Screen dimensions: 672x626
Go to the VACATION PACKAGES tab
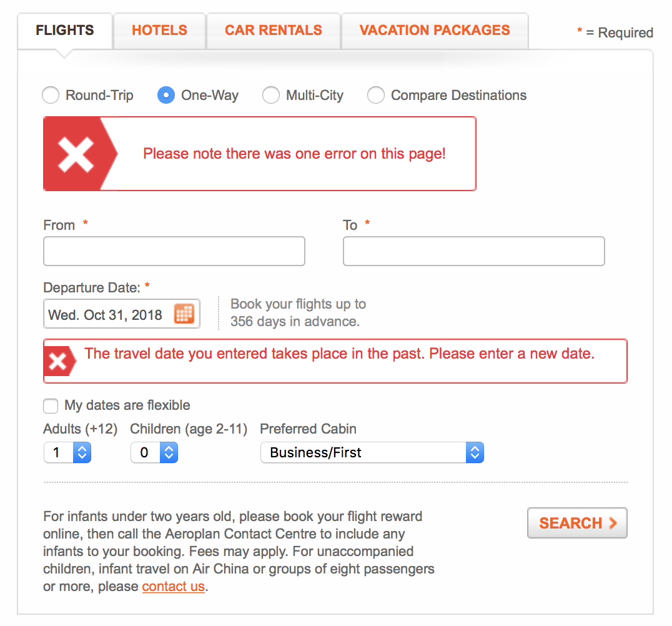[435, 30]
